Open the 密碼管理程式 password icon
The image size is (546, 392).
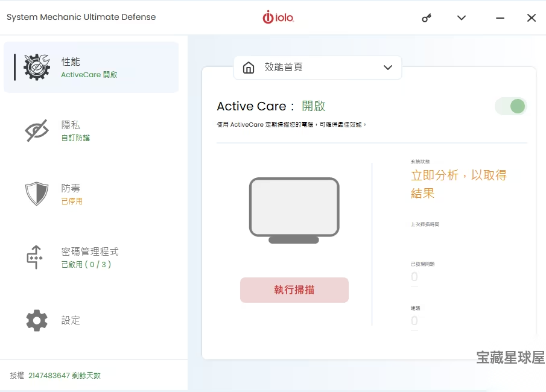tap(35, 258)
